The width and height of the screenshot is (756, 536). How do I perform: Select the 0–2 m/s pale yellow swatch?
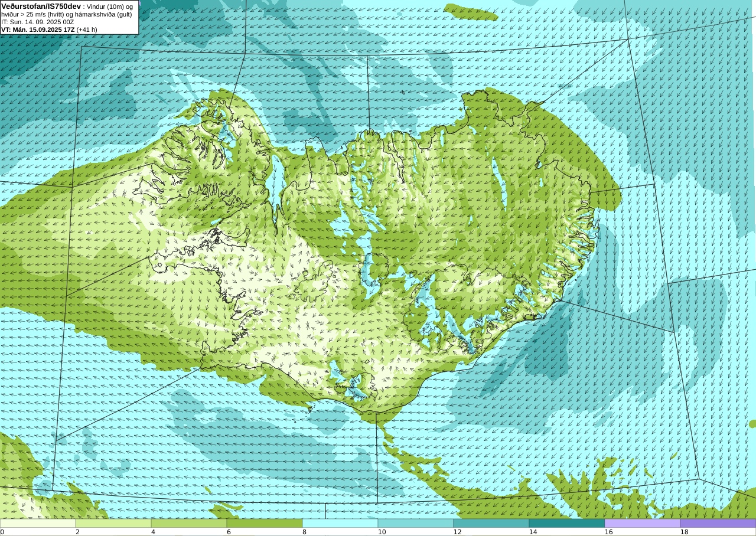[x=38, y=523]
